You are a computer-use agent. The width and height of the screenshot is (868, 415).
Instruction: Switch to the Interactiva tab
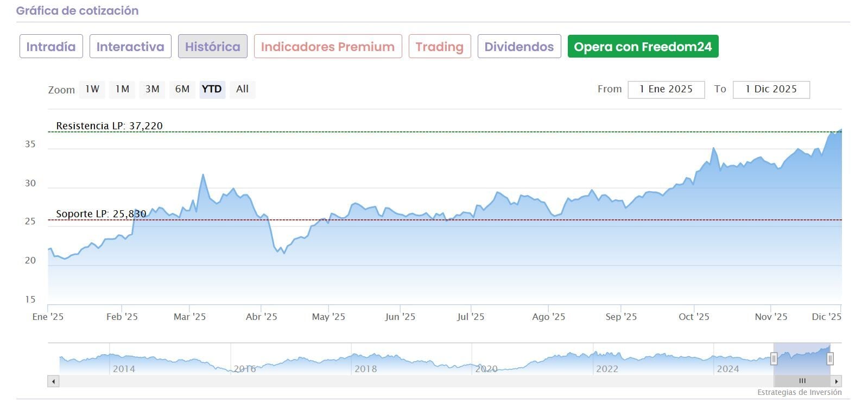tap(130, 47)
